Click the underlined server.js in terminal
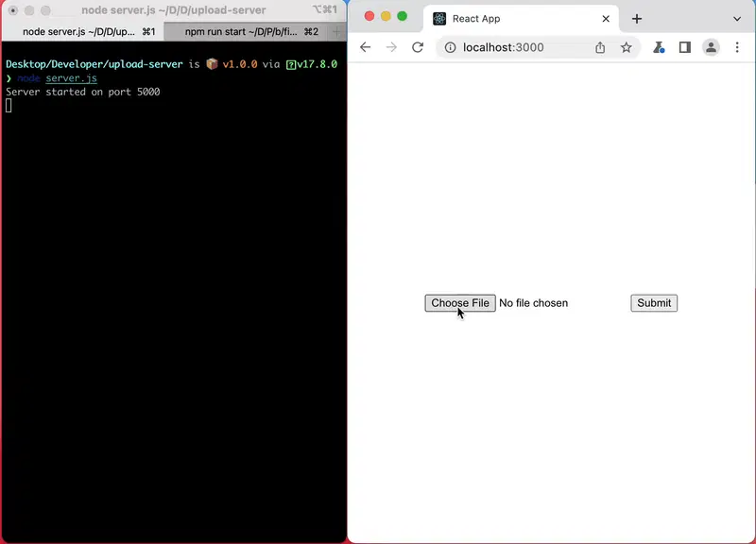 coord(72,78)
